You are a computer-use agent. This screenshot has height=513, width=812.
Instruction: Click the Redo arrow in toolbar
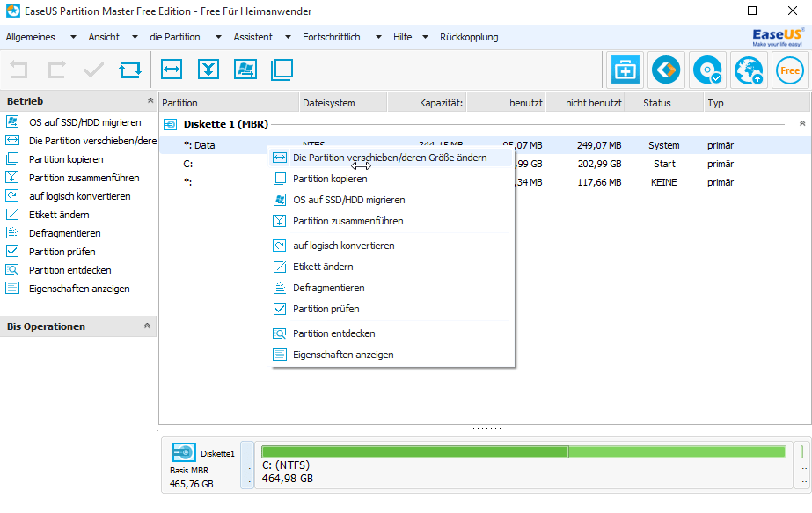coord(56,70)
